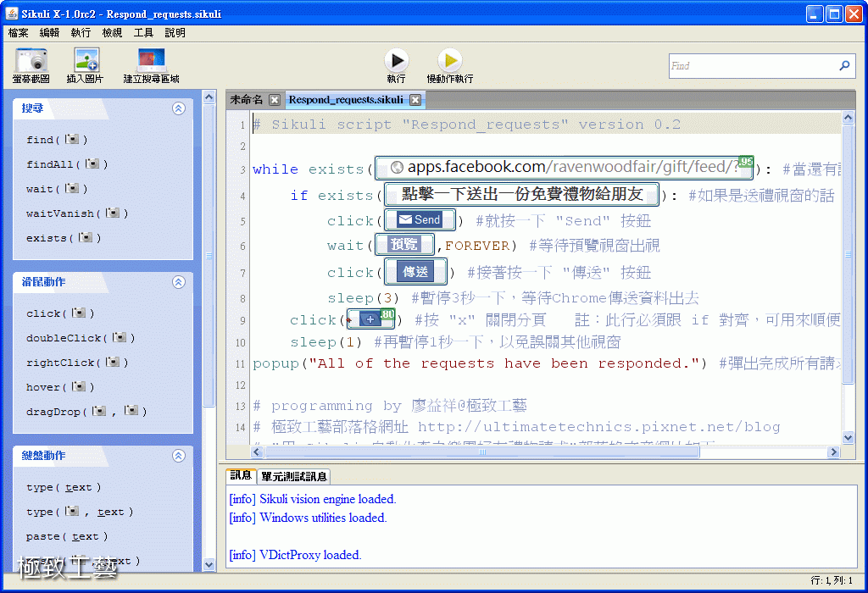Image resolution: width=868 pixels, height=593 pixels.
Task: Click the pixnet blog URL on line 14
Action: [x=599, y=427]
